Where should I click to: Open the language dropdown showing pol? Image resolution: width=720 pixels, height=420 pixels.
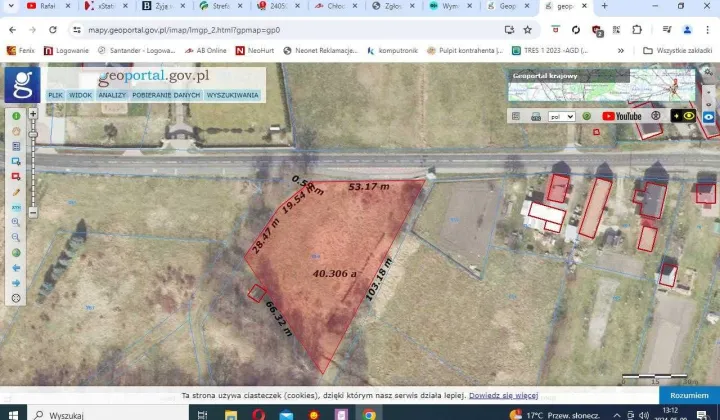(x=562, y=116)
